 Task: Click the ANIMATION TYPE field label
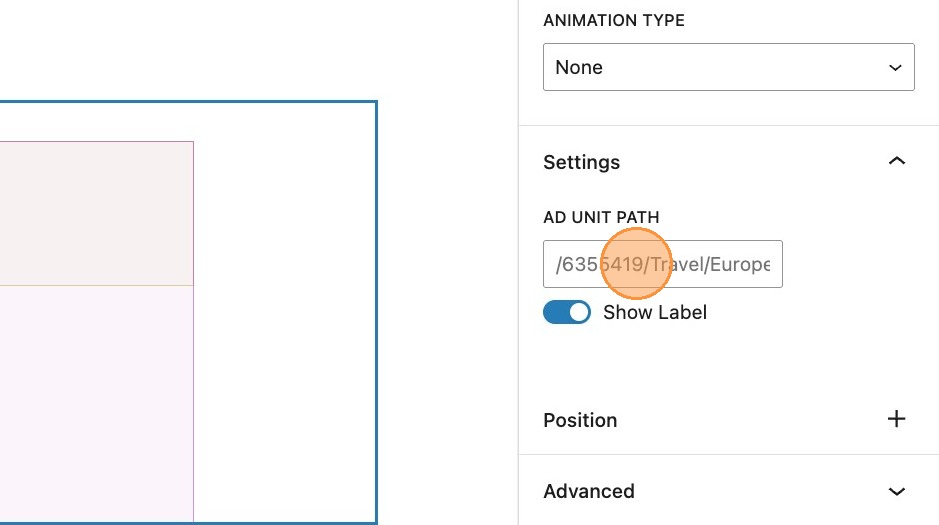click(x=613, y=20)
